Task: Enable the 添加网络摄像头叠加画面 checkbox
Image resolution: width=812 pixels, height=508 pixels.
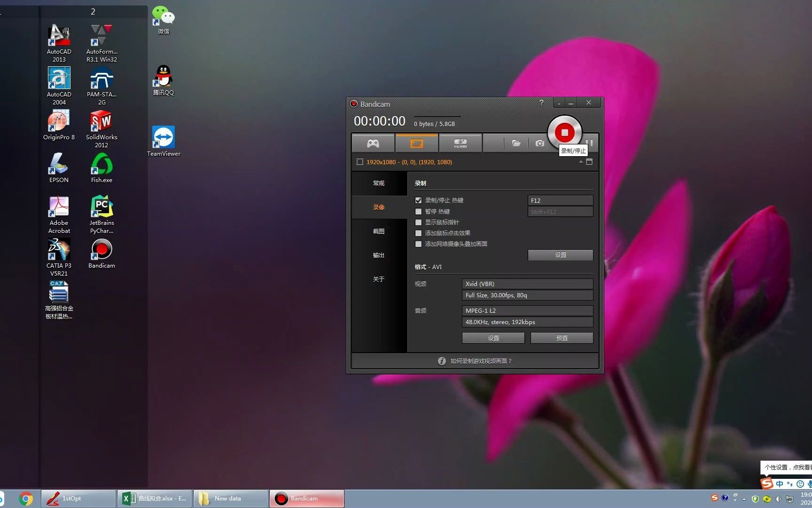Action: (x=418, y=244)
